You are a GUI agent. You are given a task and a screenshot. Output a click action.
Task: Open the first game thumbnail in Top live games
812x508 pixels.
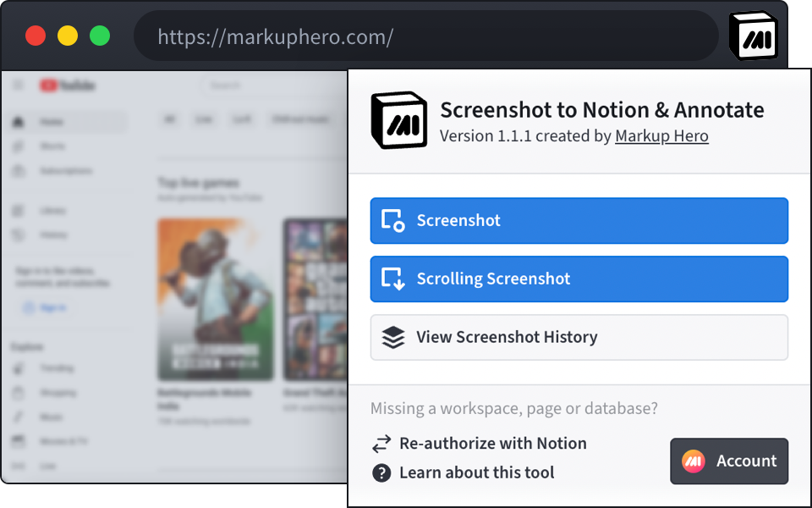click(x=216, y=300)
